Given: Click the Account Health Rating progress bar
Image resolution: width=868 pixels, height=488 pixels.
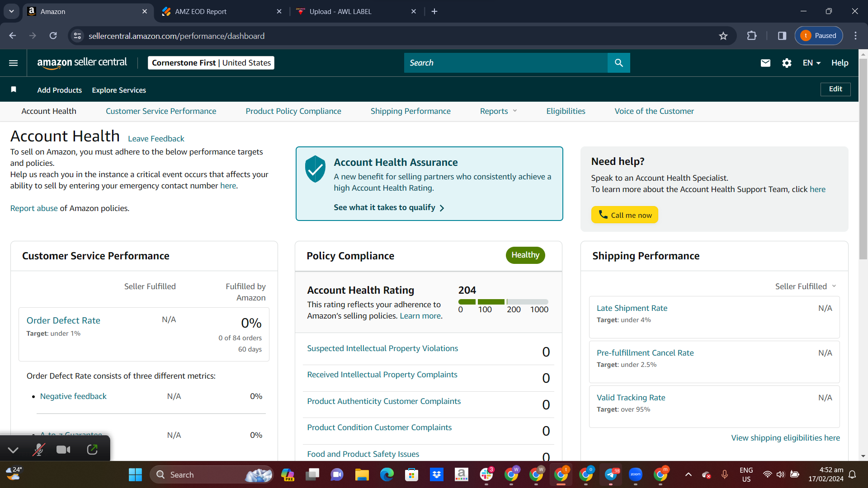Looking at the screenshot, I should click(x=503, y=301).
